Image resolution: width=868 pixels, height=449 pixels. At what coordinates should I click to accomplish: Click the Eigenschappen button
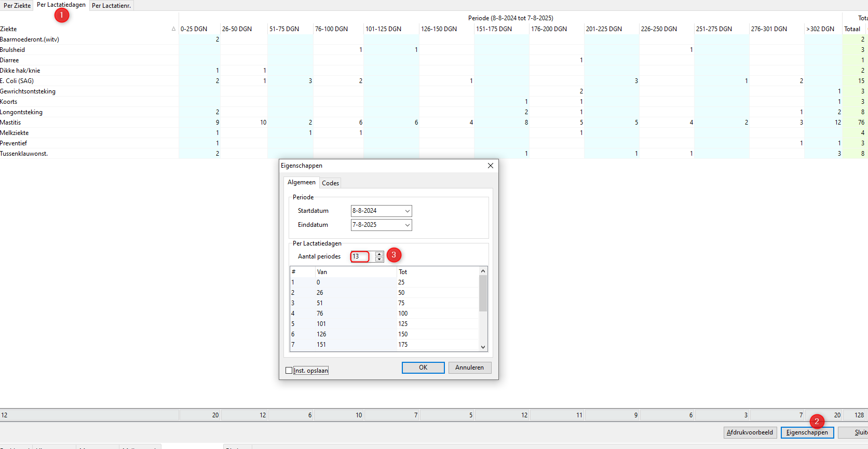coord(807,432)
